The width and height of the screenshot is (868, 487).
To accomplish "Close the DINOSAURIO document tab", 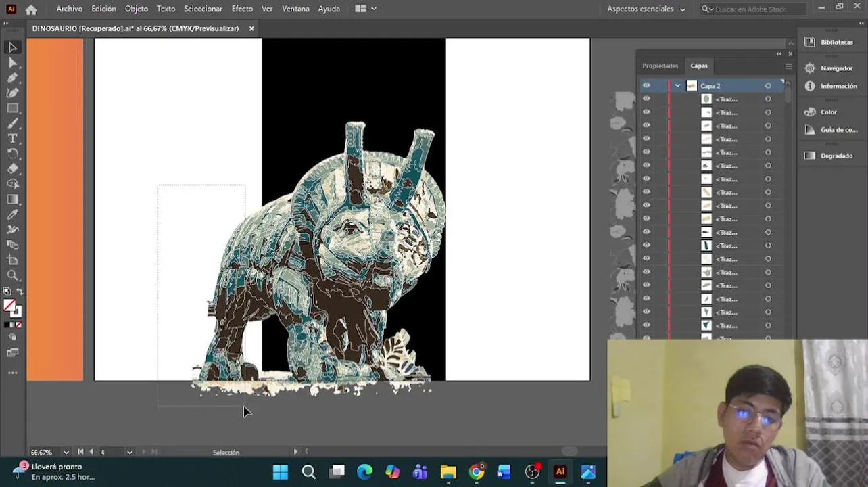I will click(x=251, y=28).
